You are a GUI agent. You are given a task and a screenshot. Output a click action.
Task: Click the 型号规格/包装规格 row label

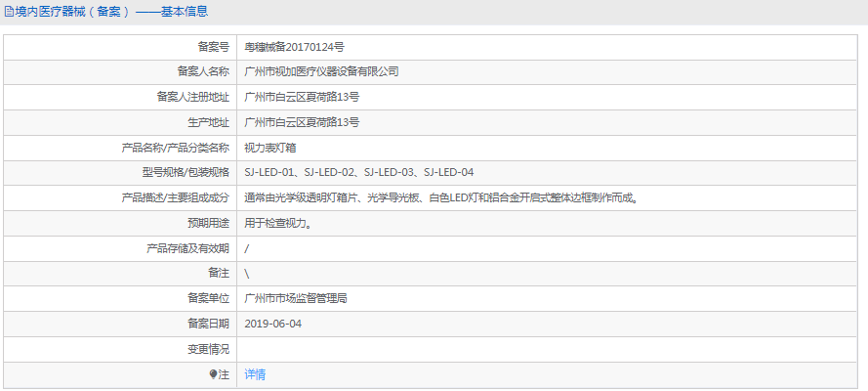(x=186, y=173)
